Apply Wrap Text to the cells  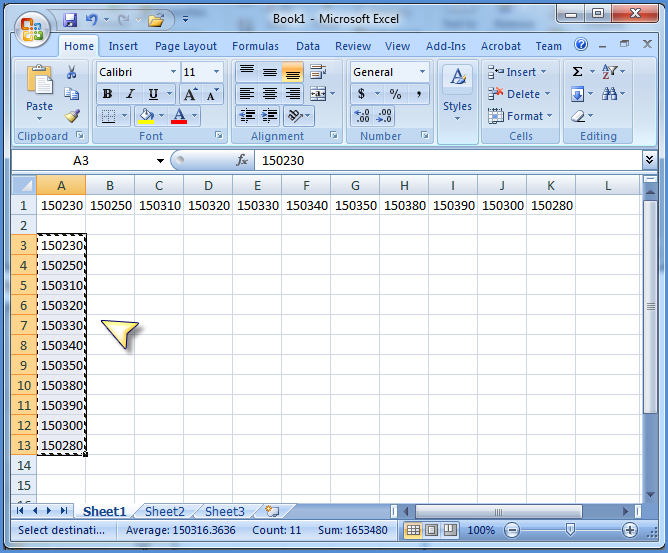tap(318, 72)
